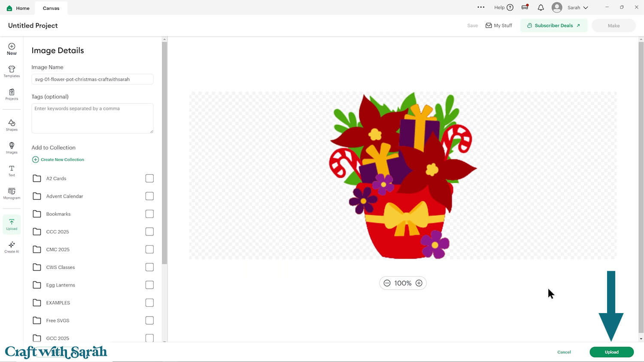Click the Advent Calendar folder icon
This screenshot has width=644, height=362.
(x=37, y=196)
